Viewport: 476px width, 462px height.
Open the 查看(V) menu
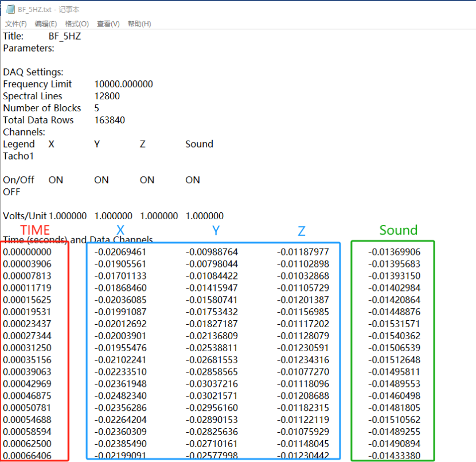(x=108, y=24)
